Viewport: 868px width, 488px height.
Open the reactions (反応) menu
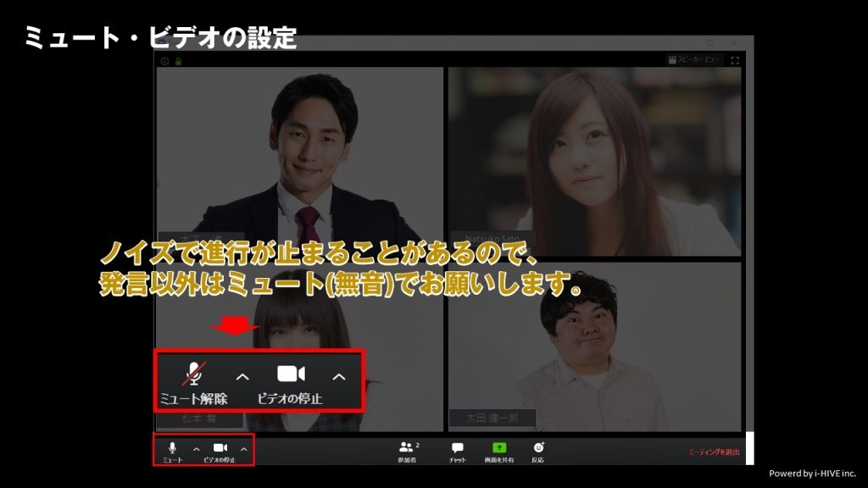tap(537, 448)
